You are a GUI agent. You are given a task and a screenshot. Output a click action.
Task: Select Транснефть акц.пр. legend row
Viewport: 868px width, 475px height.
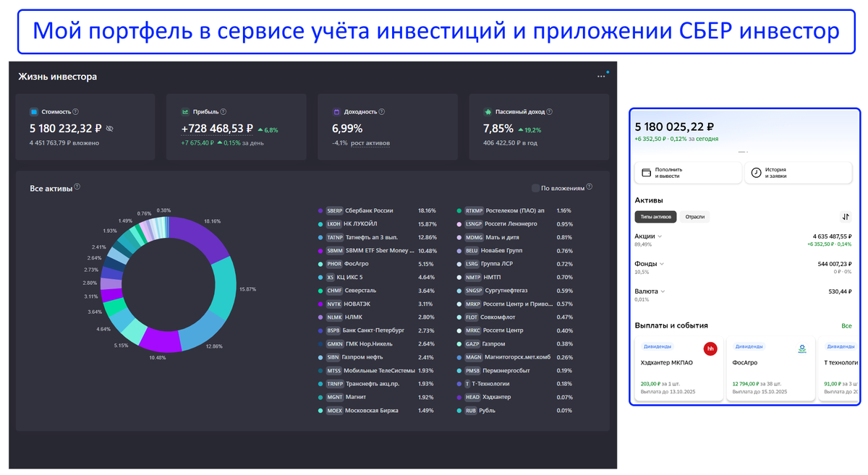[x=378, y=384]
